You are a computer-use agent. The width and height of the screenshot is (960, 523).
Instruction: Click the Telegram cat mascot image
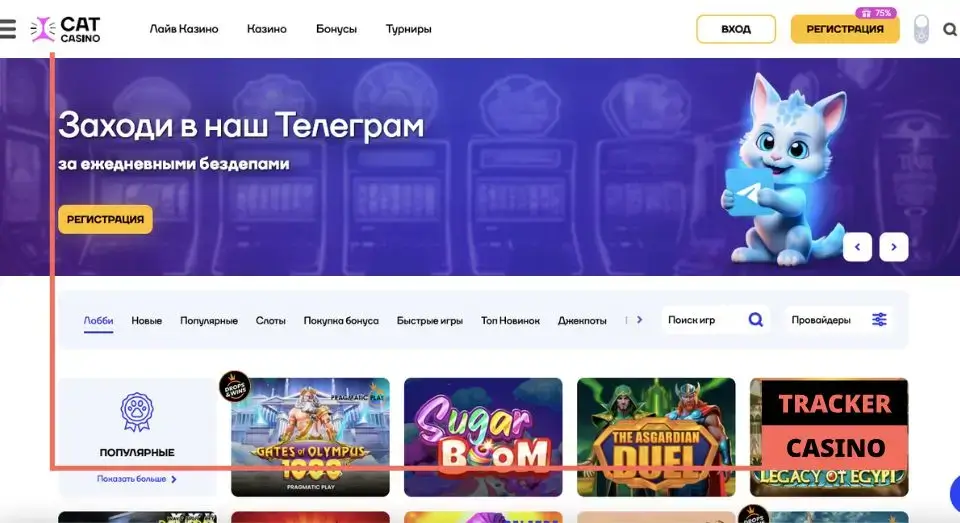[x=782, y=169]
